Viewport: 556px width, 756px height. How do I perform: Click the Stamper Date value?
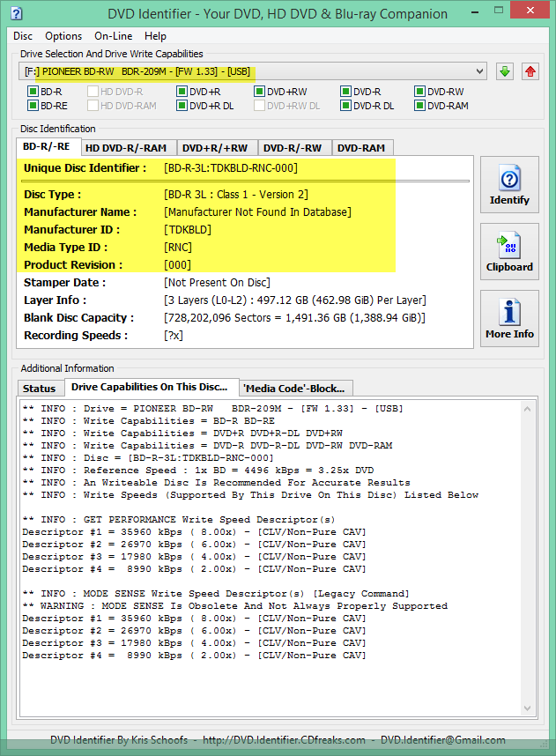click(217, 283)
